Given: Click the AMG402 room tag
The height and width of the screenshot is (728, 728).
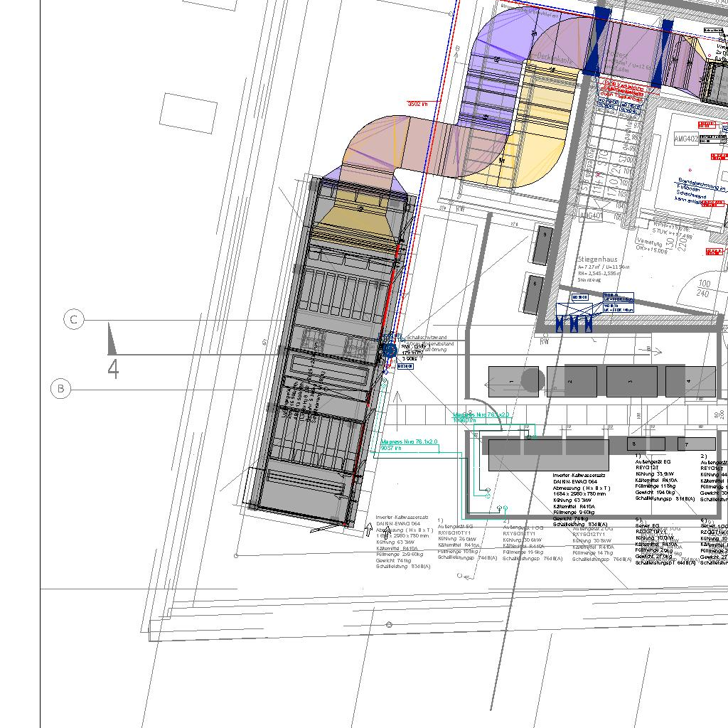Looking at the screenshot, I should 686,140.
